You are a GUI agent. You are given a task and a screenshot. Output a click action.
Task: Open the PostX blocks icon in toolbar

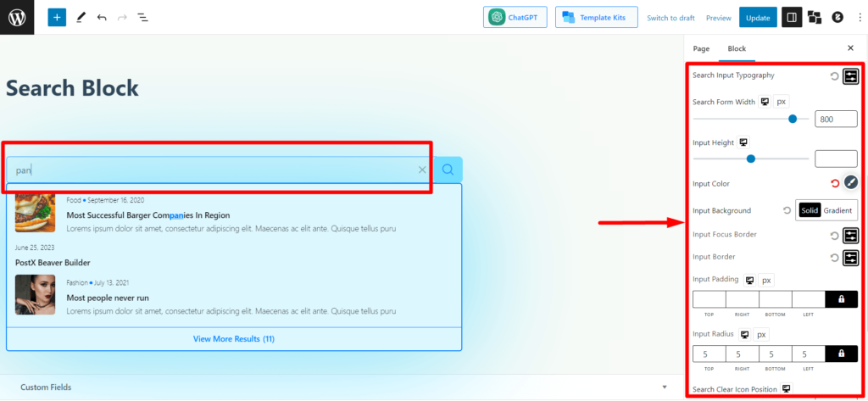click(815, 18)
